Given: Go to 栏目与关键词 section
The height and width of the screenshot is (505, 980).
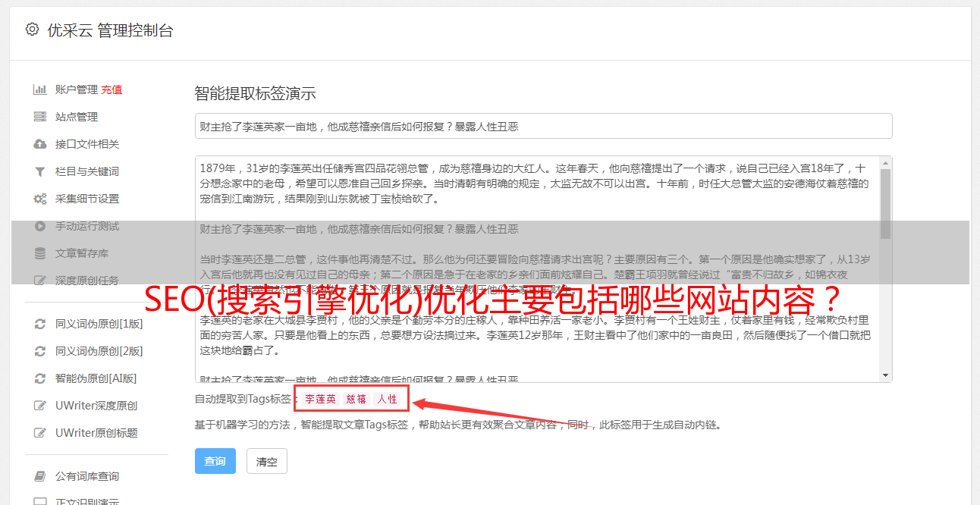Looking at the screenshot, I should (x=87, y=171).
